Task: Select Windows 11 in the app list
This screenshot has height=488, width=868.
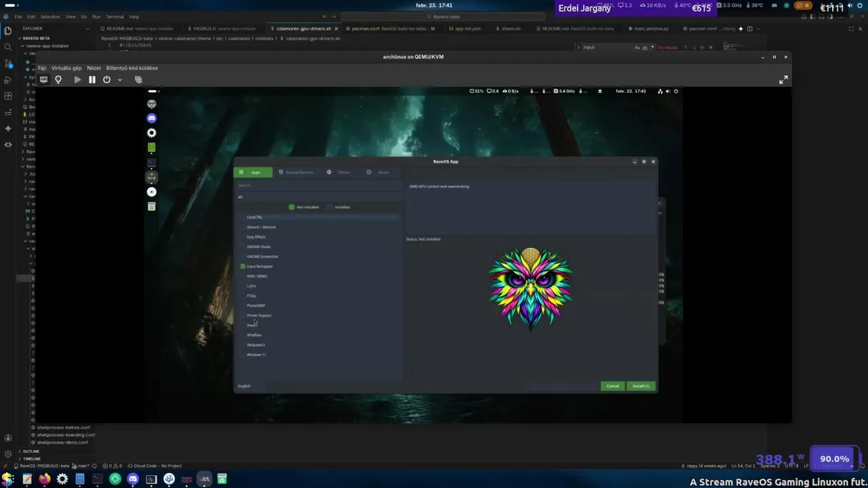Action: click(256, 354)
